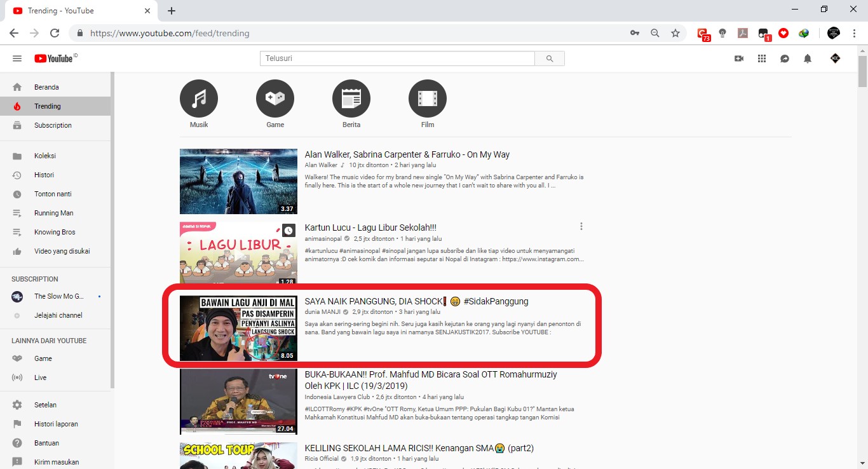Select the Musik category circle icon
Screen dimensions: 868x469
pyautogui.click(x=199, y=99)
